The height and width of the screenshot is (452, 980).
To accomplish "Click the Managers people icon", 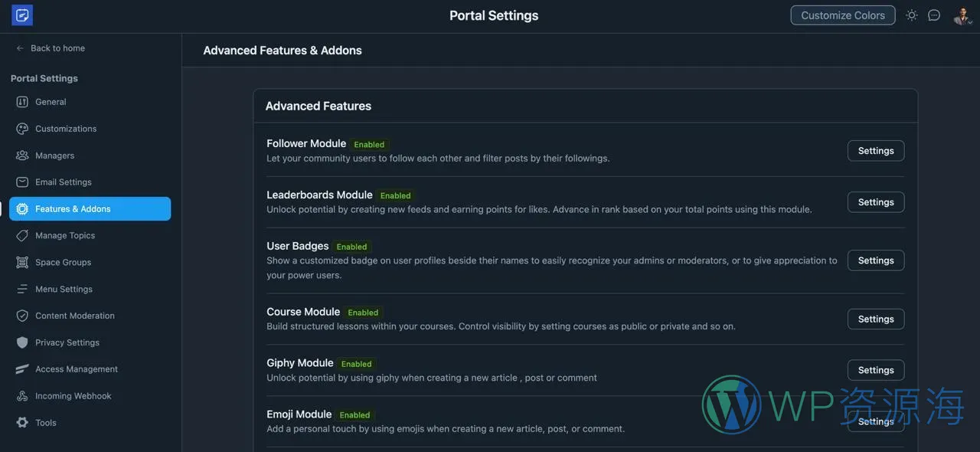I will (22, 156).
